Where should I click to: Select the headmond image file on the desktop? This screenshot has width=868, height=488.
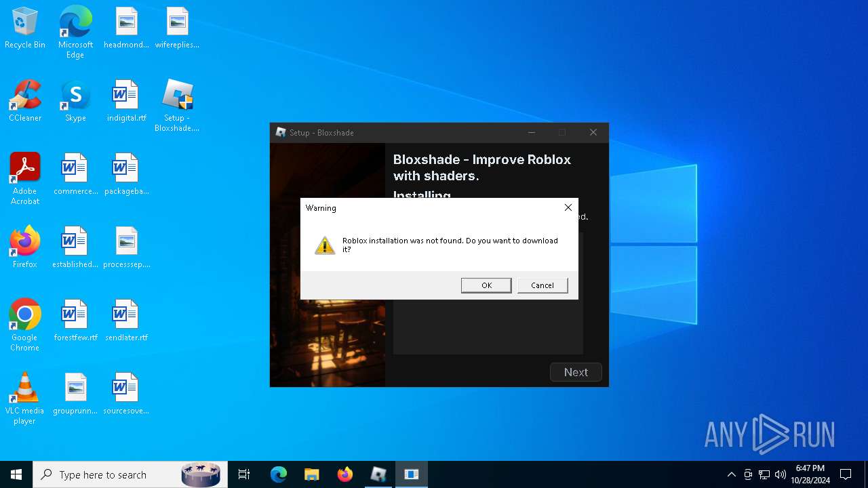[x=126, y=28]
